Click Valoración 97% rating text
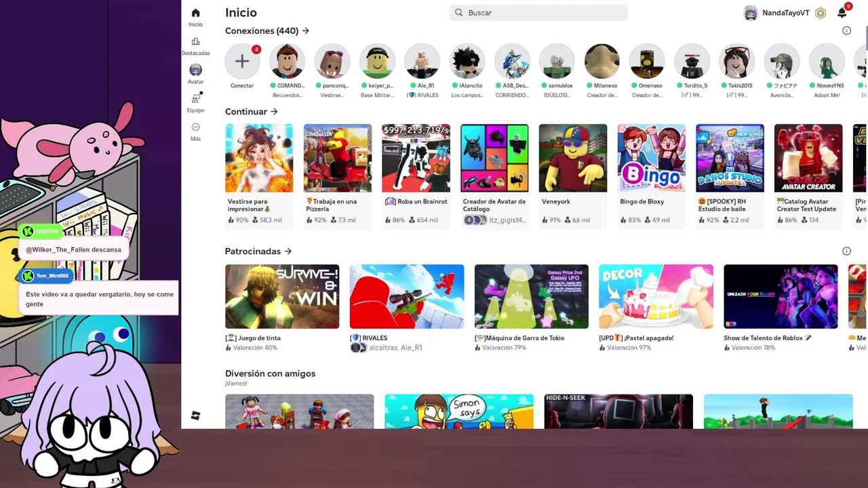The height and width of the screenshot is (488, 868). click(x=629, y=348)
